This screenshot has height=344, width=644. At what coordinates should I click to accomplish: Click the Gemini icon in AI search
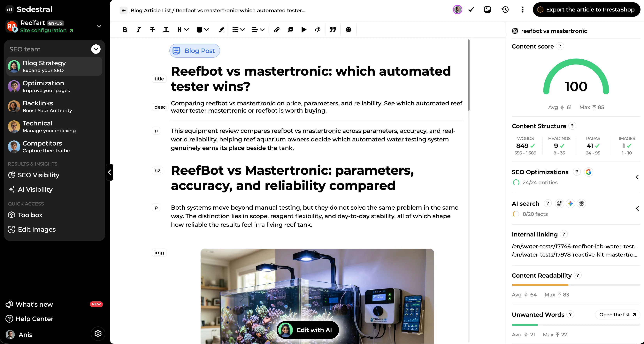click(x=571, y=204)
